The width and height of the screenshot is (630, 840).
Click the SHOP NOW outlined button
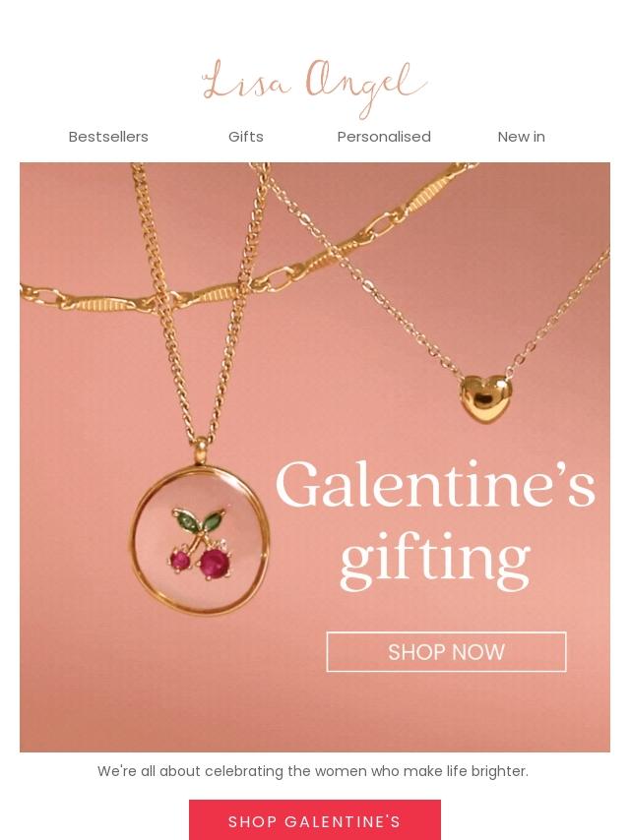tap(446, 652)
